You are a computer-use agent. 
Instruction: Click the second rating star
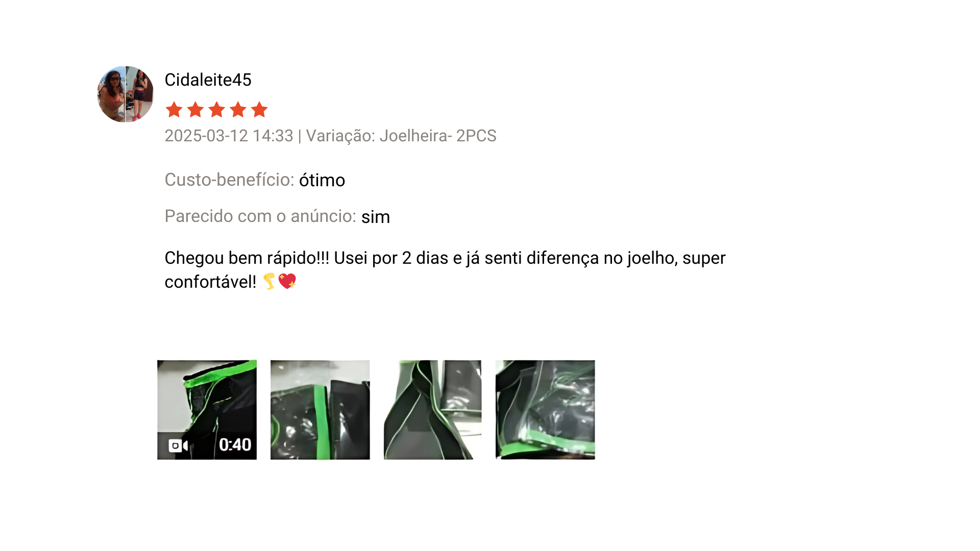(x=195, y=109)
